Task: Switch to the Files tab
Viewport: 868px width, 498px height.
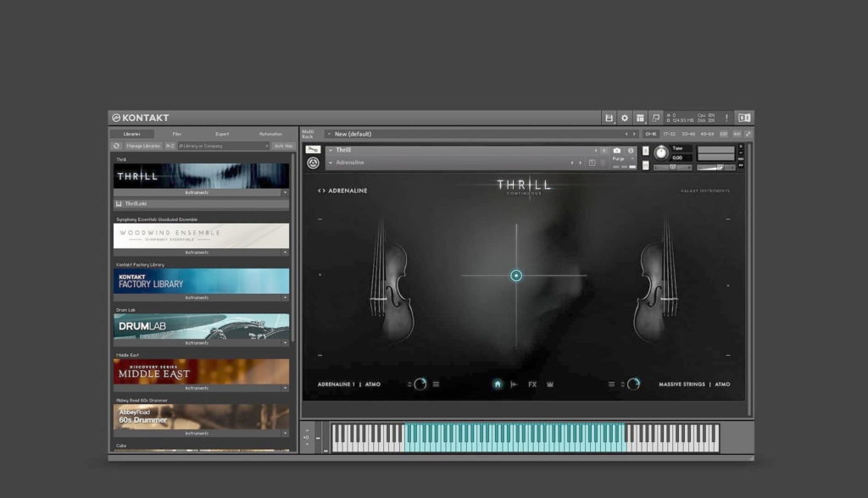Action: click(x=177, y=134)
